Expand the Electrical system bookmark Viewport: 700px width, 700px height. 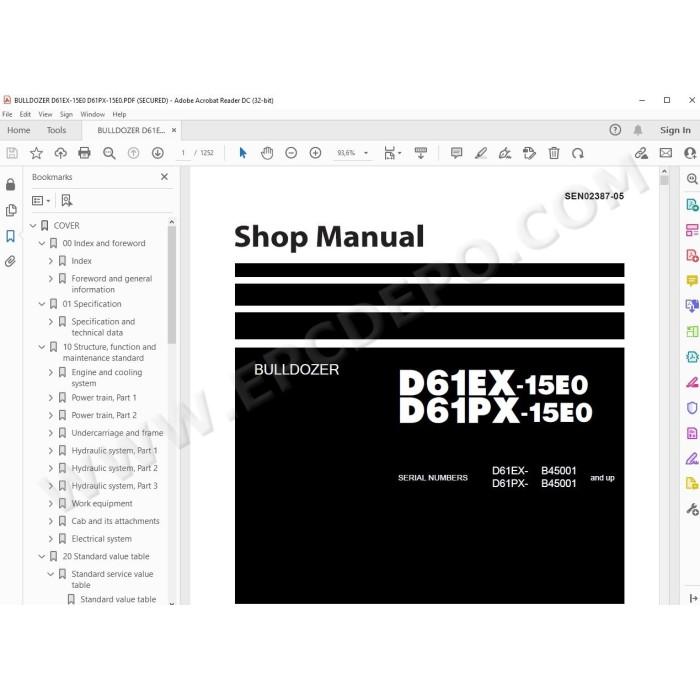pos(50,539)
